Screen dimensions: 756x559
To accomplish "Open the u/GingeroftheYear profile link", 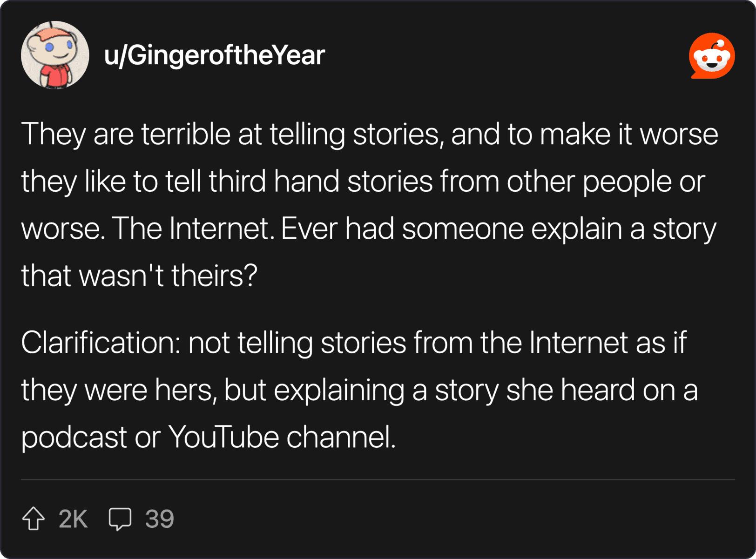I will coord(214,55).
